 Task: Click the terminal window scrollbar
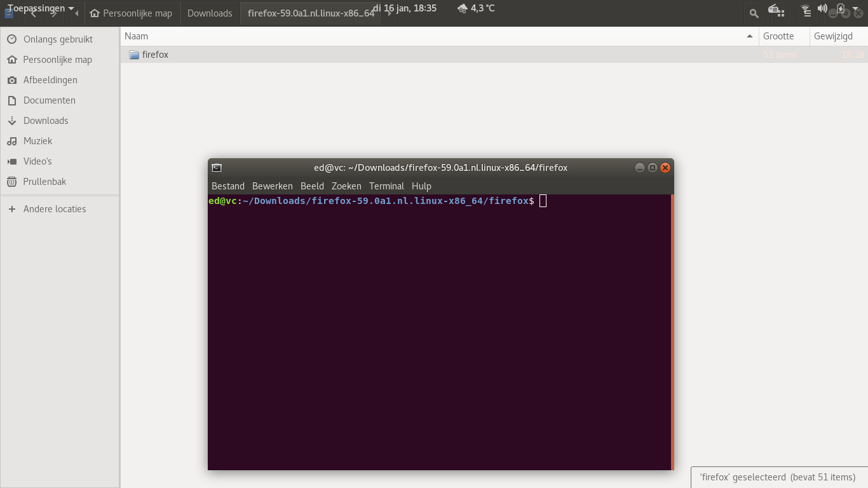(x=672, y=332)
